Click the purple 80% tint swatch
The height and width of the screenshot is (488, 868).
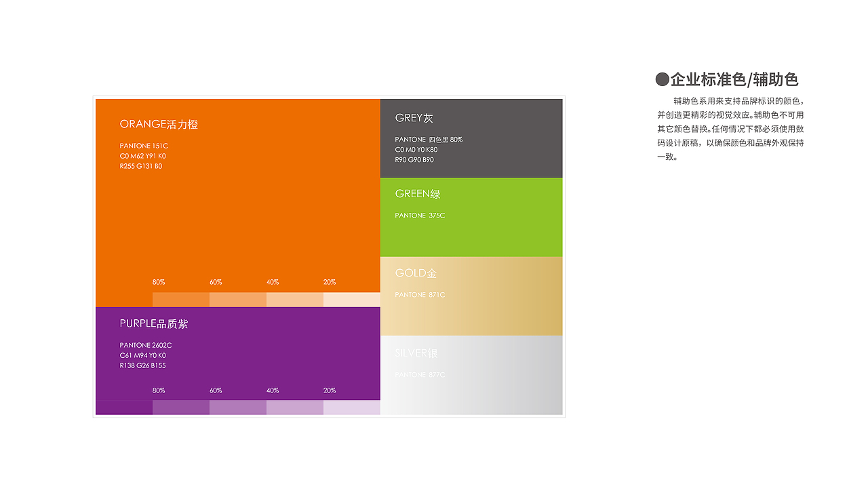181,407
